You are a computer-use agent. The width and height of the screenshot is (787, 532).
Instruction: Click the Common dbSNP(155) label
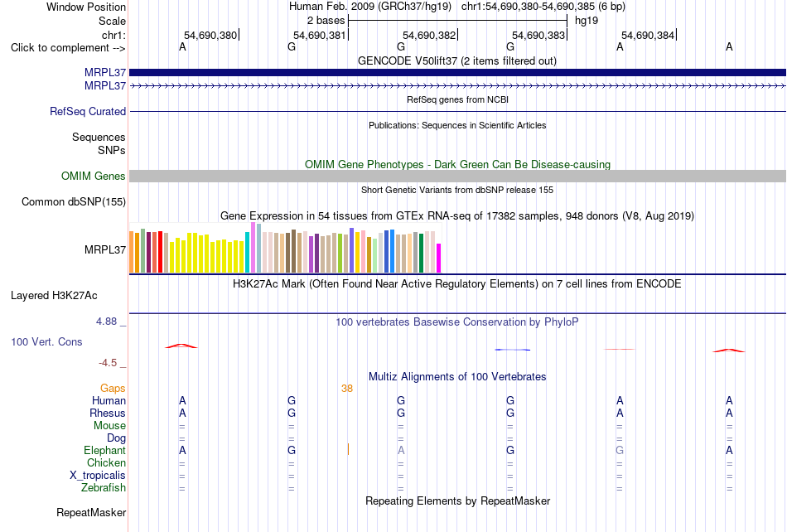point(73,201)
